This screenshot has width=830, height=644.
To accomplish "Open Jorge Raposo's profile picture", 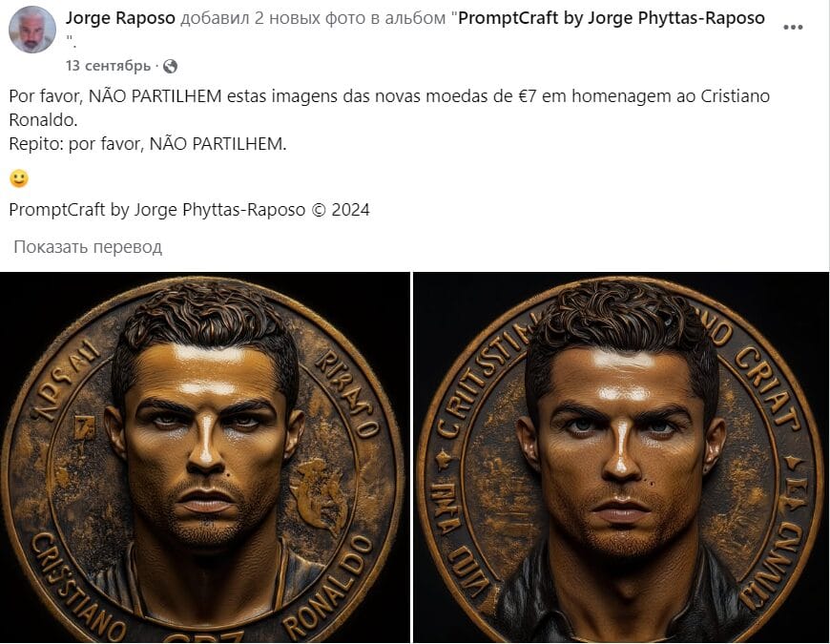I will click(32, 30).
